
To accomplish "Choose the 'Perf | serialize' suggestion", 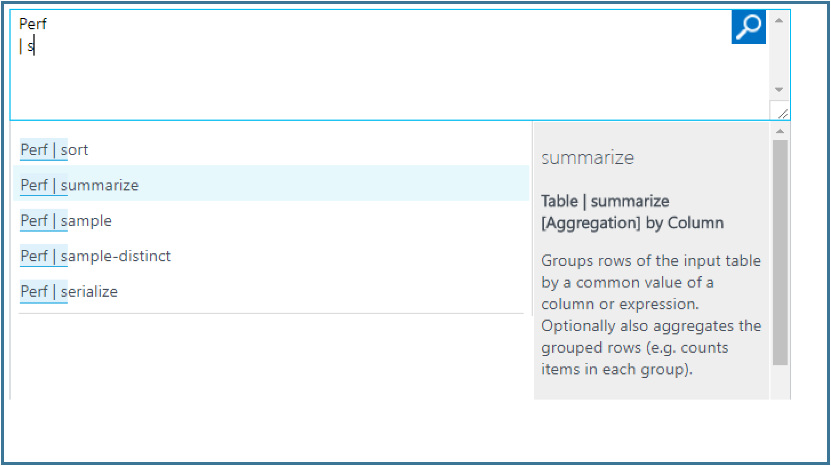I will coord(271,292).
